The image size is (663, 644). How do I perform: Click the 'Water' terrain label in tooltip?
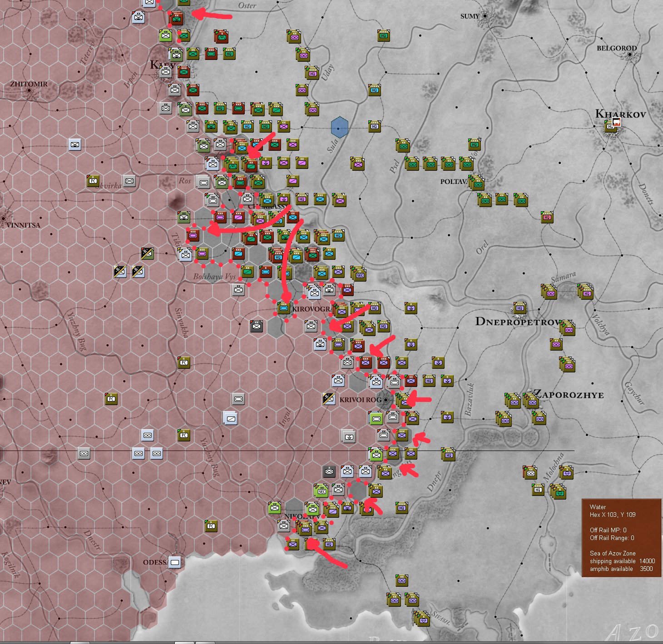(x=598, y=507)
